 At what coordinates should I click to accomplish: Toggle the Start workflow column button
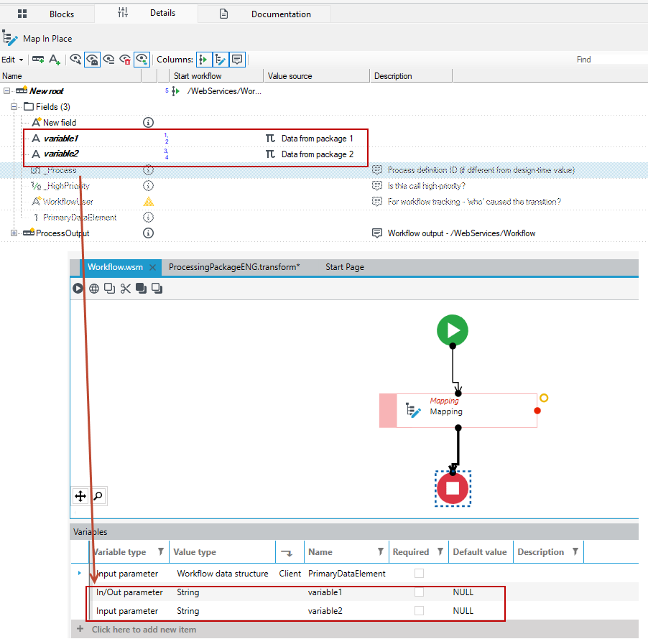(204, 60)
